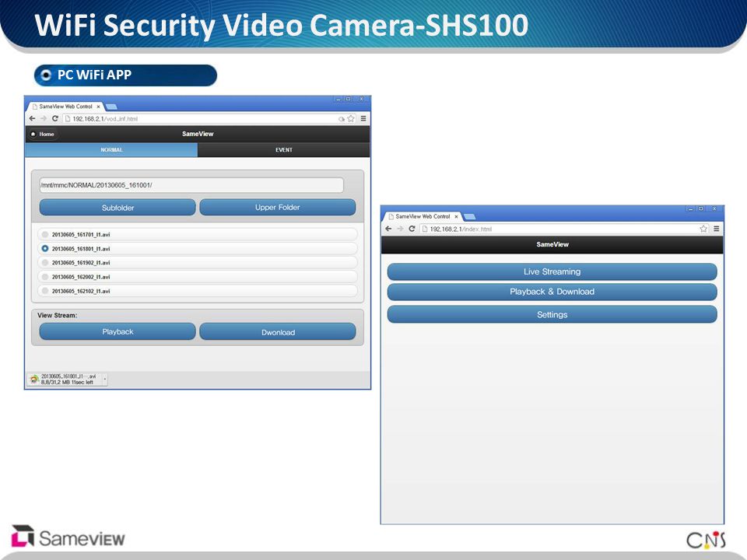Select 20130605_161902_I1.avi radio button
This screenshot has width=747, height=560.
pyautogui.click(x=45, y=262)
